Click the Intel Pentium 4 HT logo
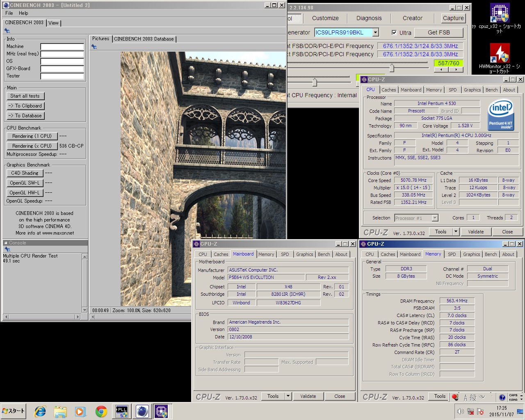The width and height of the screenshot is (525, 420). click(x=500, y=115)
